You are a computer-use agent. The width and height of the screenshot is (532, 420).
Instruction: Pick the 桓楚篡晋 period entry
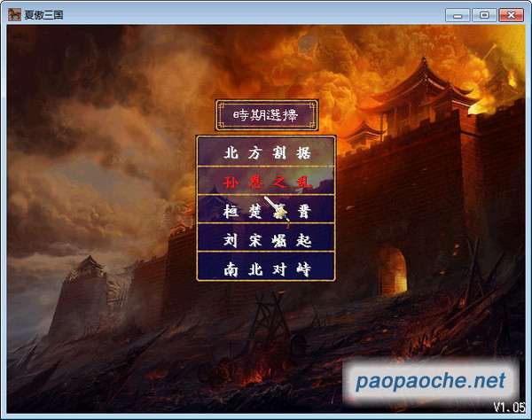pyautogui.click(x=266, y=210)
